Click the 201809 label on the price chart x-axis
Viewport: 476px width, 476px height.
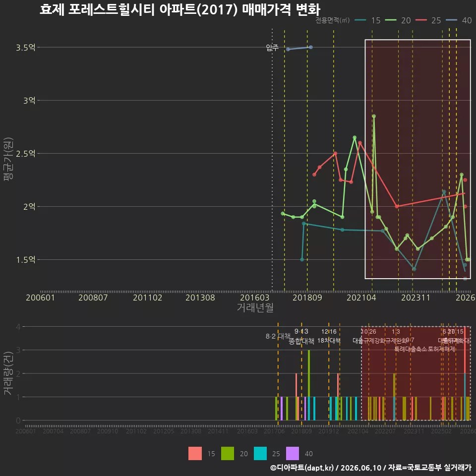point(307,297)
